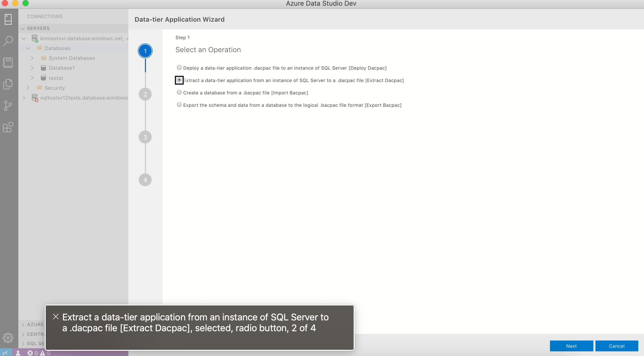Screen dimensions: 644x356
Task: Collapse the Databases folder
Action: click(x=28, y=48)
